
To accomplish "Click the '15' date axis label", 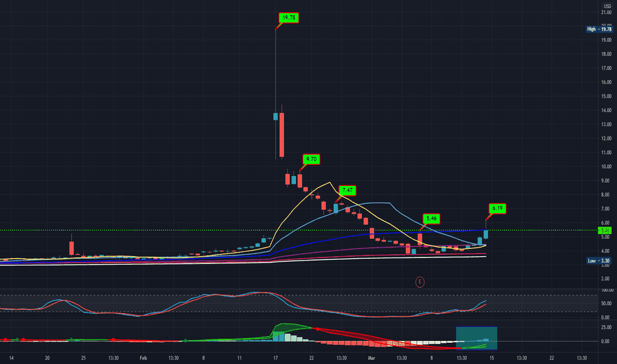I will [492, 358].
